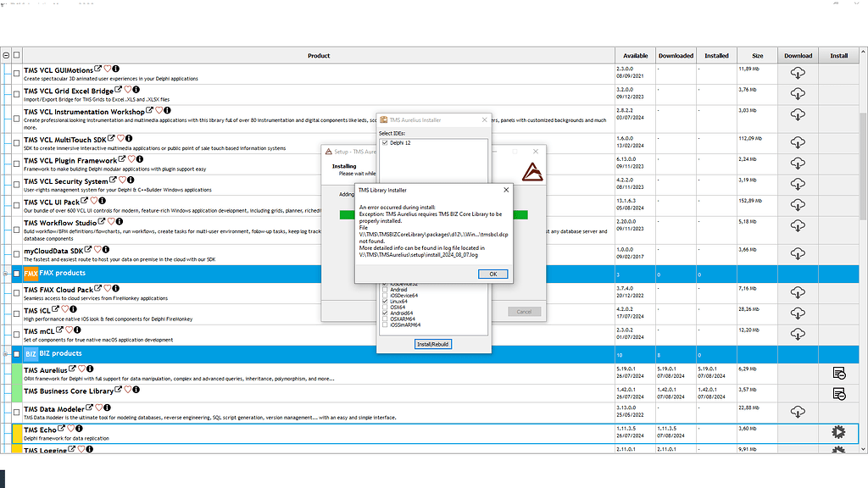Enable the Android64 platform checkbox
Image resolution: width=868 pixels, height=488 pixels.
(384, 313)
